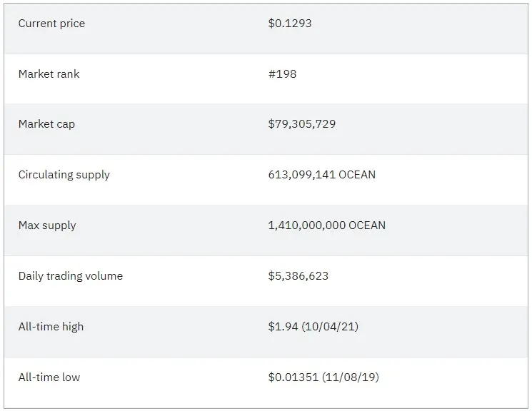This screenshot has height=411, width=532.
Task: Click the Daily trading volume label
Action: (71, 276)
